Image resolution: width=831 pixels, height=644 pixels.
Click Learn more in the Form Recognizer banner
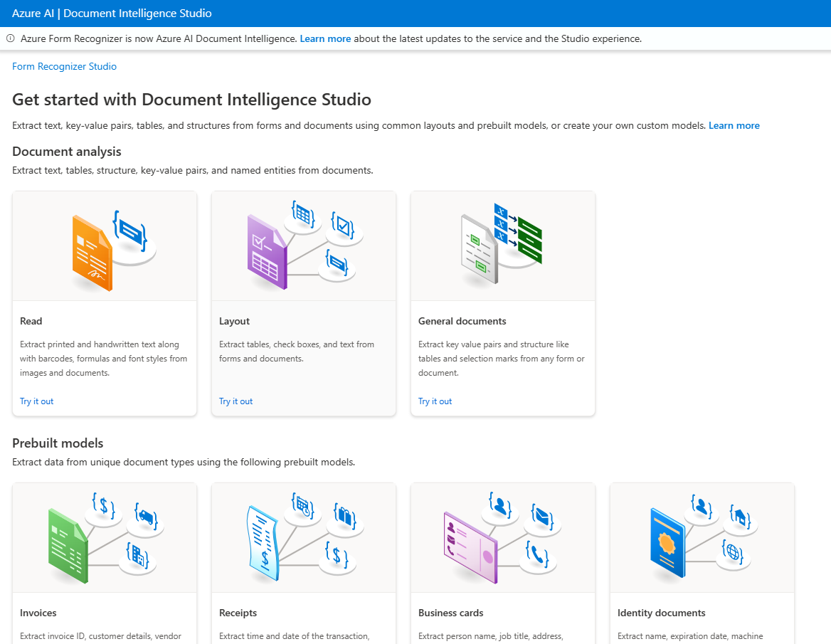pyautogui.click(x=325, y=38)
